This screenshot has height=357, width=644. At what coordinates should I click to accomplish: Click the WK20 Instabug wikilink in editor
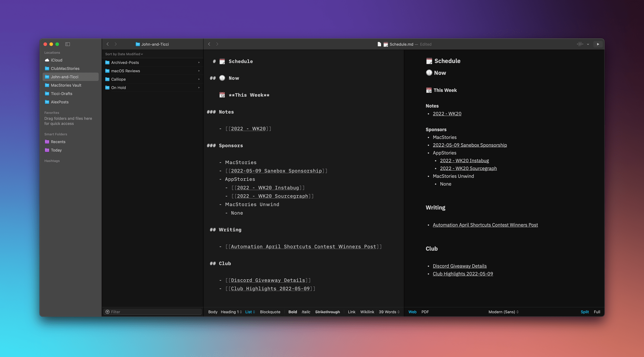(x=268, y=188)
